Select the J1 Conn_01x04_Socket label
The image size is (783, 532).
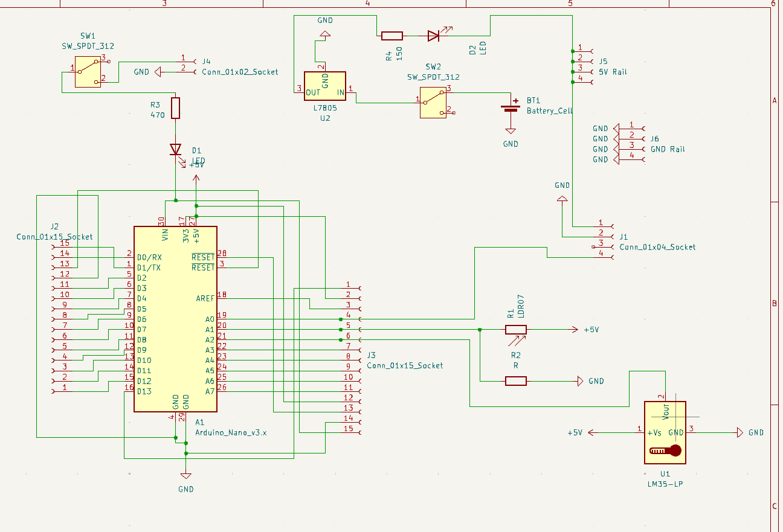click(657, 247)
